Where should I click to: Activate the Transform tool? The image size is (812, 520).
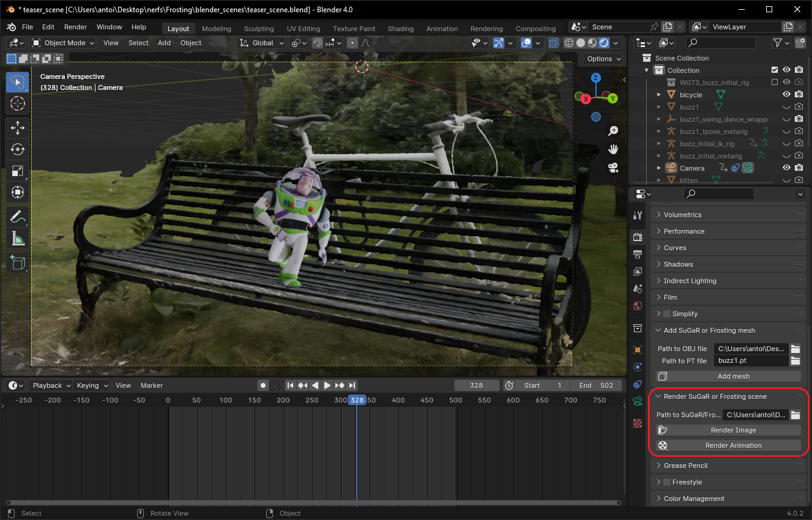[17, 192]
